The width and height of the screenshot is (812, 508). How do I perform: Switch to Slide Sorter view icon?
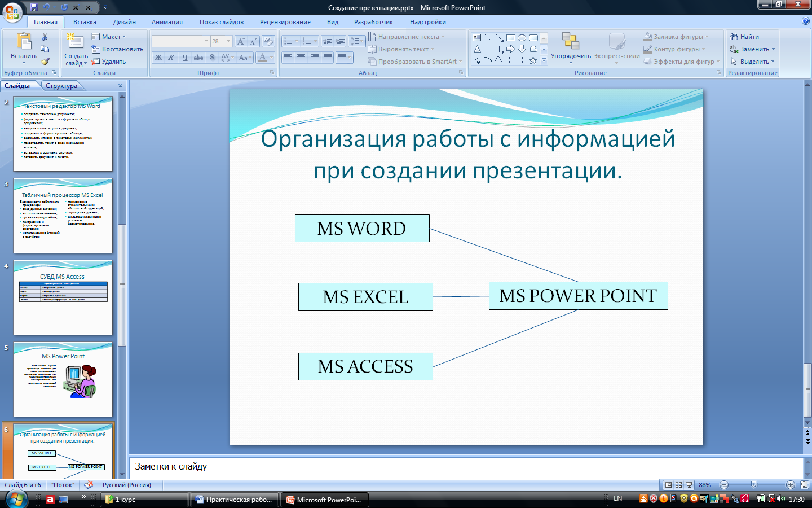[679, 485]
